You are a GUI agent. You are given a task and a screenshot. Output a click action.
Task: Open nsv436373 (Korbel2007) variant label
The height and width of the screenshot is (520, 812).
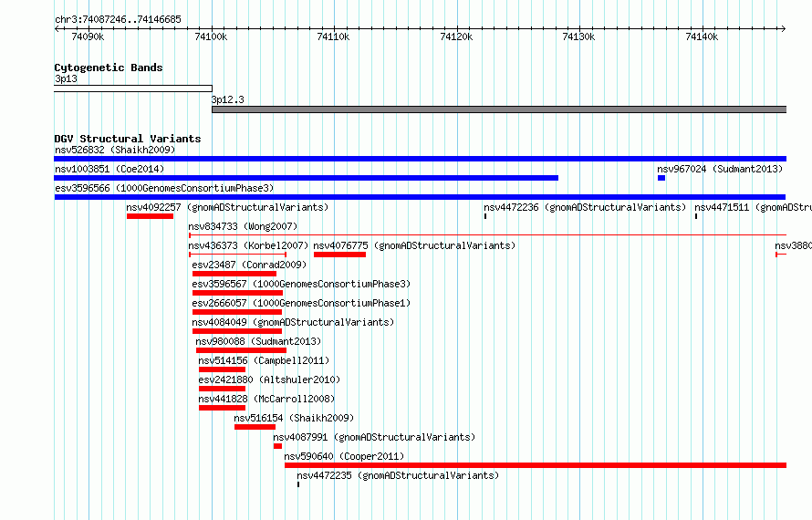[248, 245]
